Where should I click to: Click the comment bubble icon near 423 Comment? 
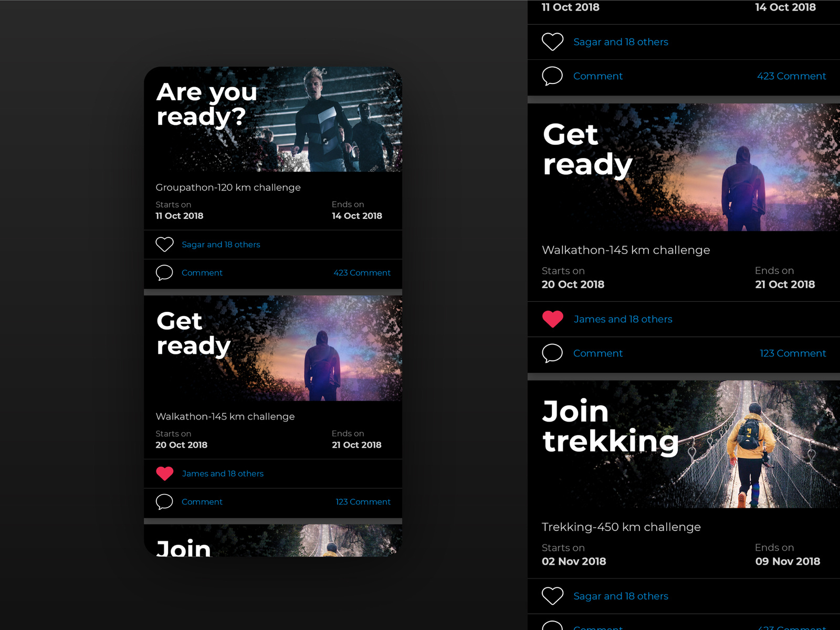point(552,76)
